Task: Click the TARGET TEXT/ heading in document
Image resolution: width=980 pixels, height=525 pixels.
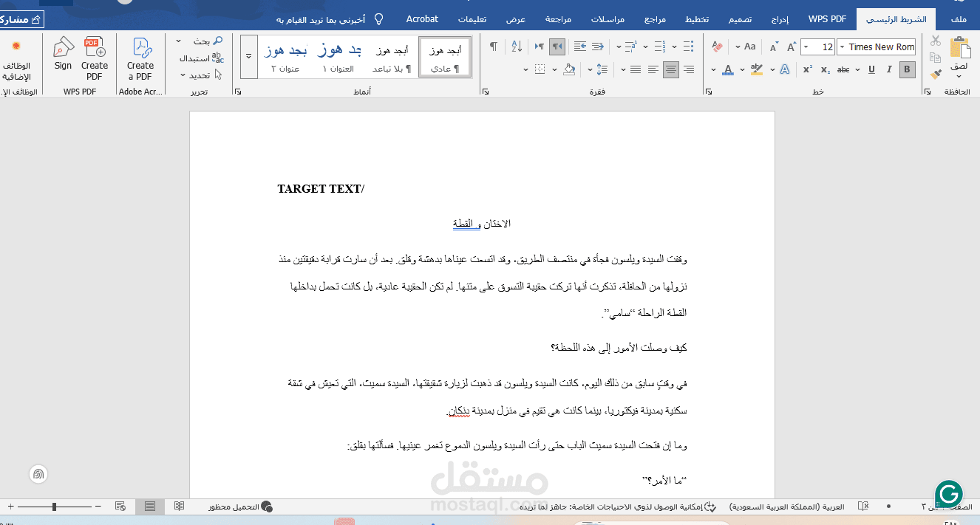Action: click(321, 189)
